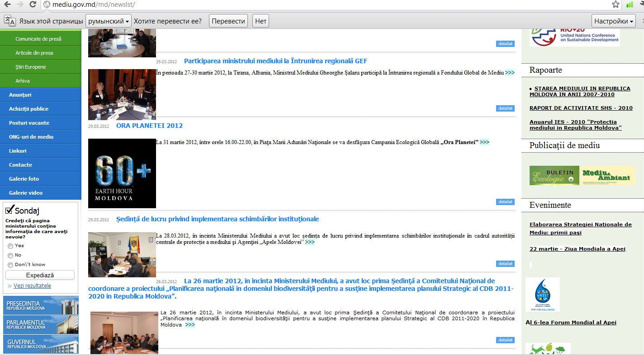Screen dimensions: 644x355
Task: Open the Anunțuri sidebar menu item
Action: (x=20, y=95)
